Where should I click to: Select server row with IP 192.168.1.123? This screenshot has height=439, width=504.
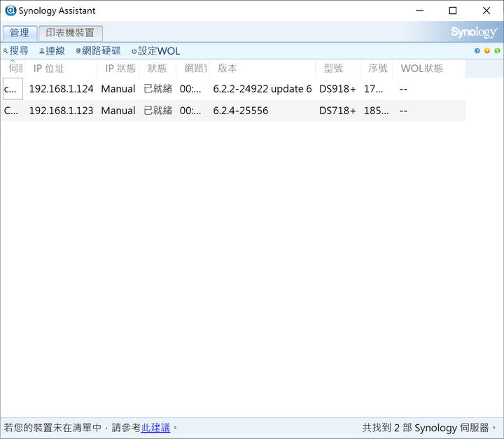234,111
